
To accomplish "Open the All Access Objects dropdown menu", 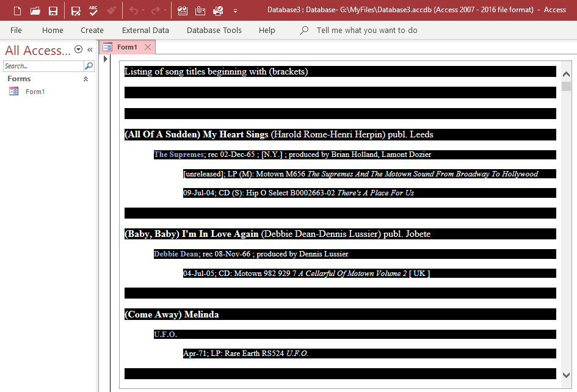I will point(78,49).
